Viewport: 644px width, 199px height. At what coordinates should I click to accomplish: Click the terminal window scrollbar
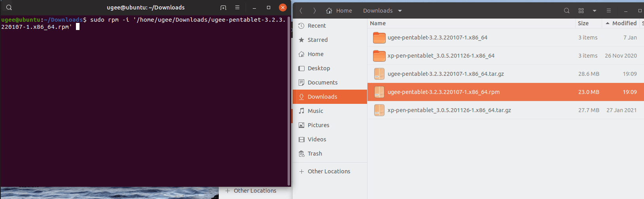pyautogui.click(x=289, y=99)
